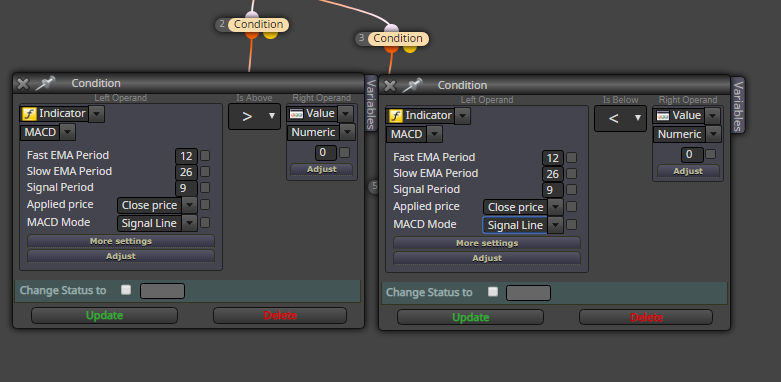Tick MACD Mode checkbox in right panel
This screenshot has width=781, height=382.
[571, 225]
